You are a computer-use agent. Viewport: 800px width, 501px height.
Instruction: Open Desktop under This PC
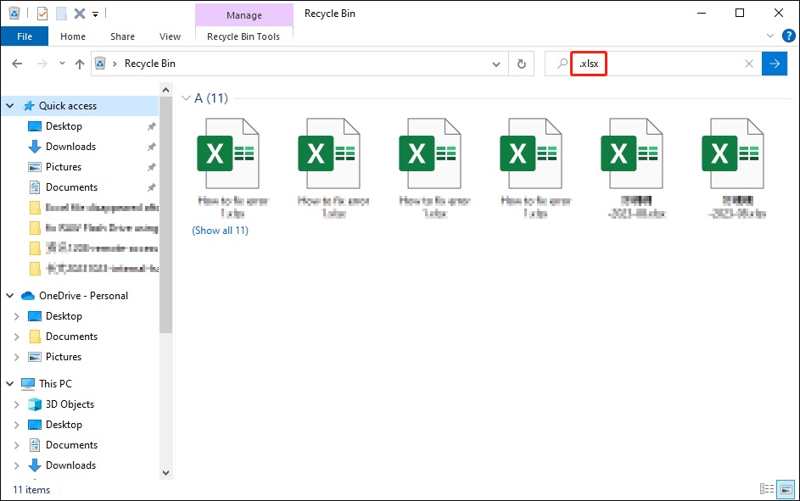pyautogui.click(x=64, y=424)
